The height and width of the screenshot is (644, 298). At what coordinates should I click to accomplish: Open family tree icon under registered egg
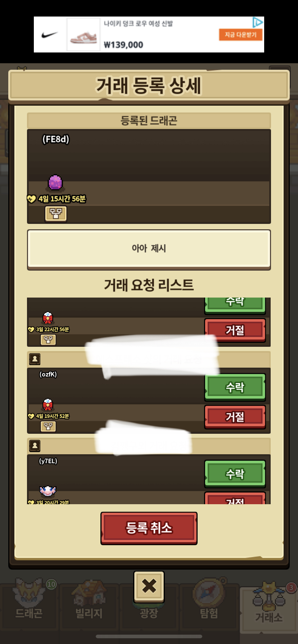[56, 213]
